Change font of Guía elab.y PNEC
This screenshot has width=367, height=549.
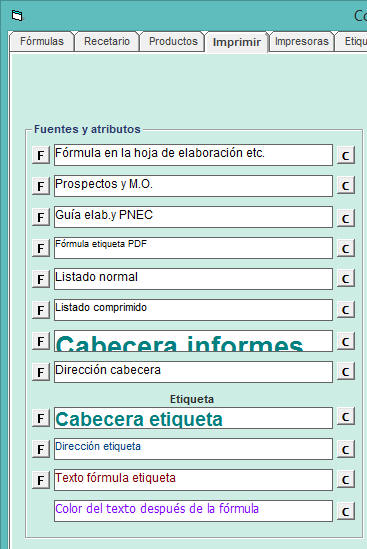[41, 217]
